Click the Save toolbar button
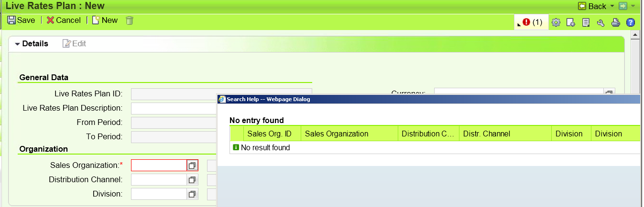Screen dimensions: 644x207 (x=21, y=20)
